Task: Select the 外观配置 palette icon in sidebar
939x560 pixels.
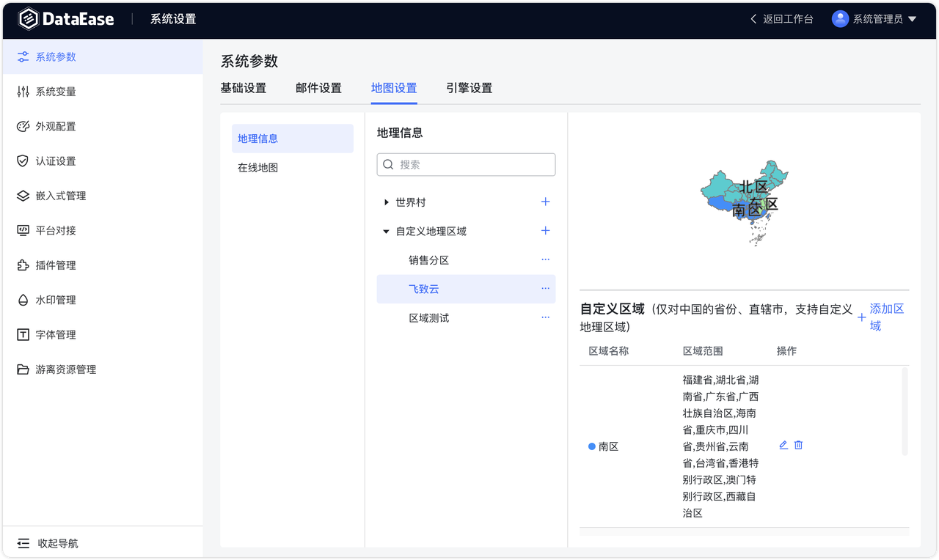Action: (x=22, y=126)
